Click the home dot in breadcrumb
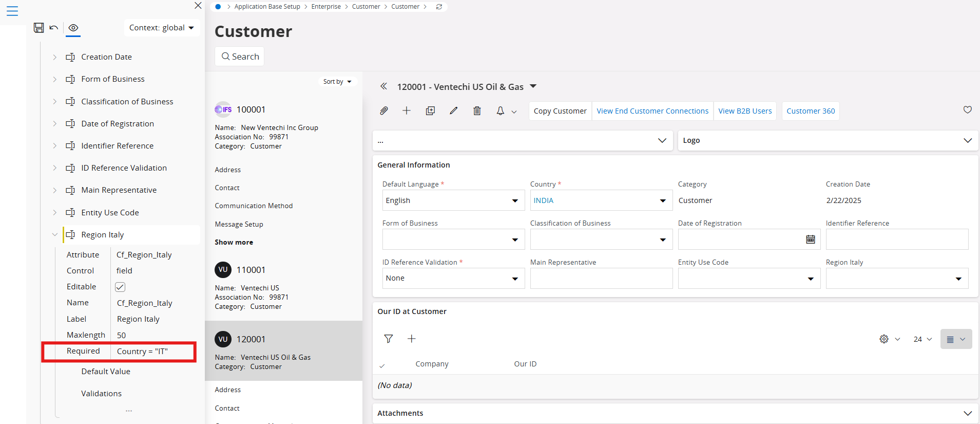 (218, 7)
